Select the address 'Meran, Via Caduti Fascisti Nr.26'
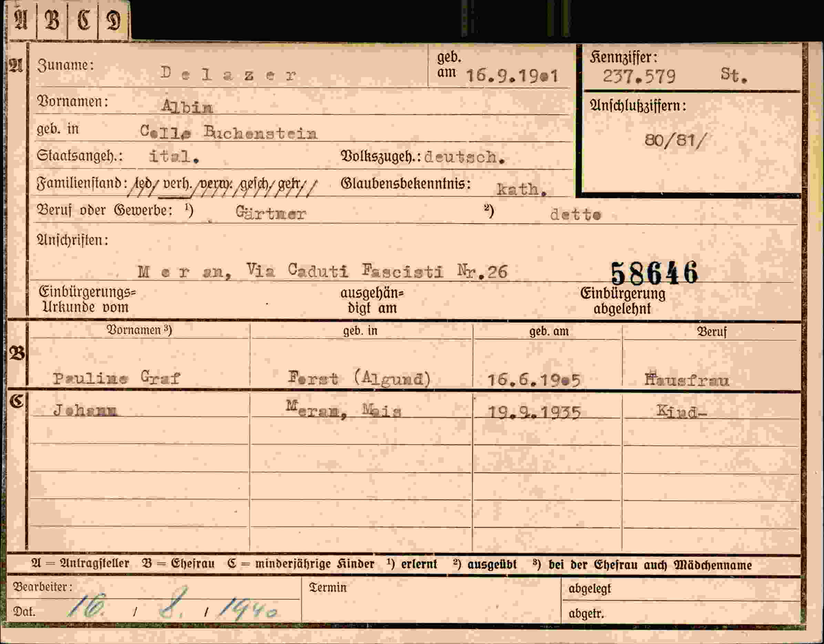824x644 pixels. [x=322, y=270]
